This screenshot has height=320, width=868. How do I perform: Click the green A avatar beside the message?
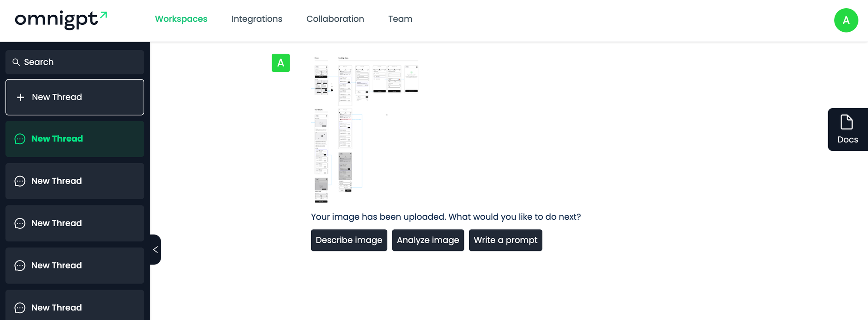(280, 63)
